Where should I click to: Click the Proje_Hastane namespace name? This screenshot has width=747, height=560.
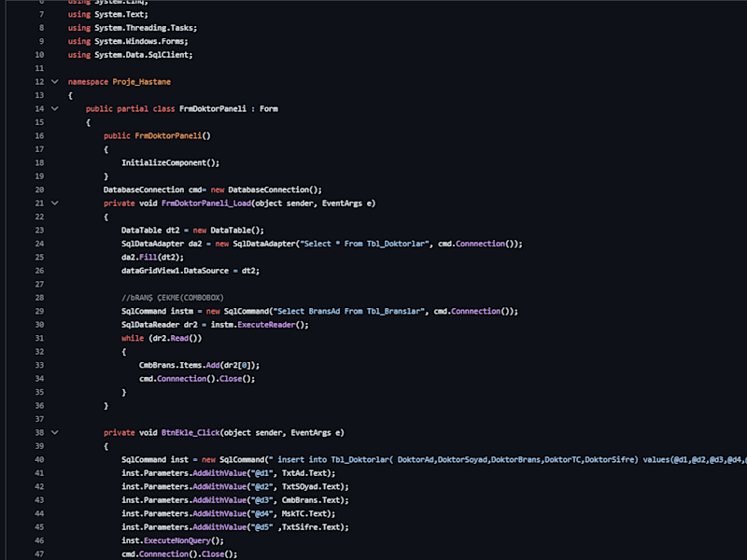click(142, 82)
